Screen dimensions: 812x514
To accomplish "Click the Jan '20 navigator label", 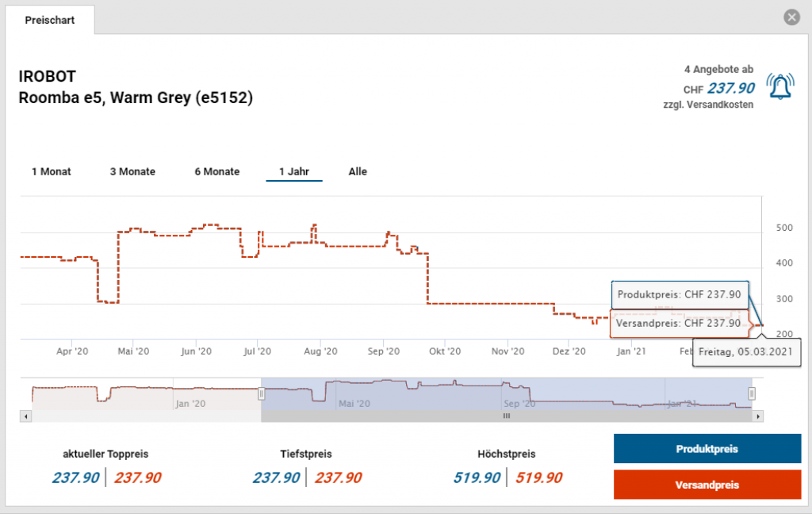I will click(190, 404).
